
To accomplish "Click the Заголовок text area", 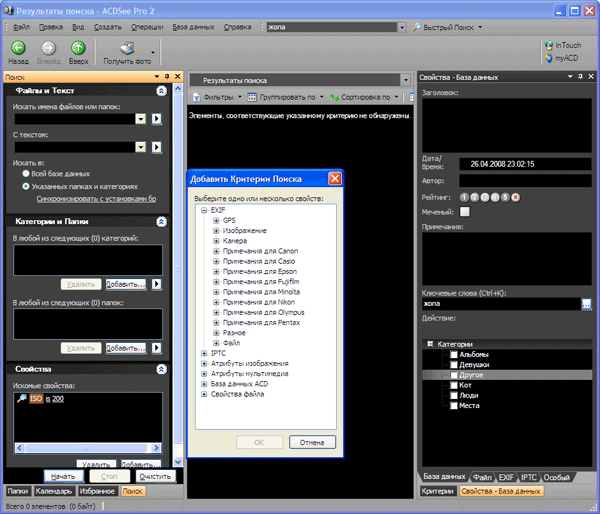I will point(507,126).
